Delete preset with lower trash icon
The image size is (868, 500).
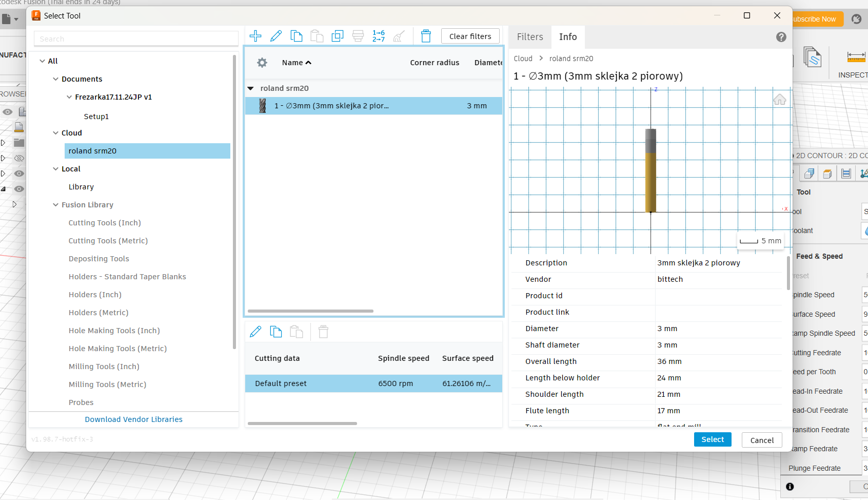point(323,332)
